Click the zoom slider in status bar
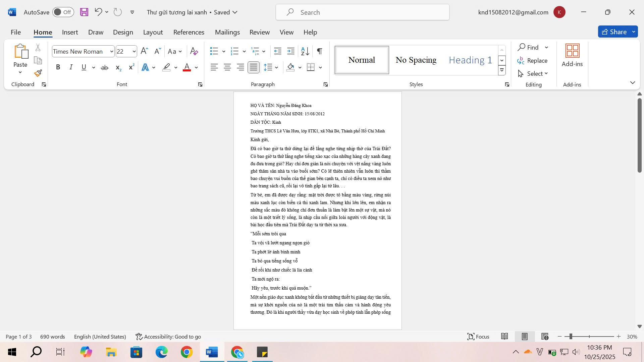644x362 pixels. coord(589,337)
